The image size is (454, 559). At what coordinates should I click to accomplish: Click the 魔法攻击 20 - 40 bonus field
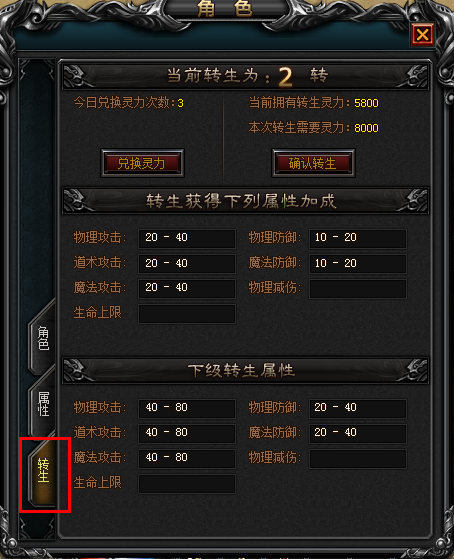pyautogui.click(x=187, y=288)
